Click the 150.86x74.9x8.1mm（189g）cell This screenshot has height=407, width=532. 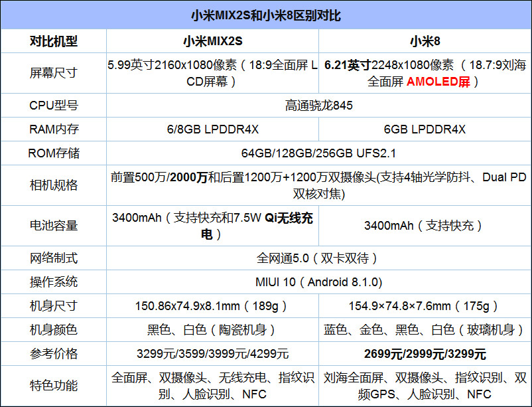[x=213, y=306]
